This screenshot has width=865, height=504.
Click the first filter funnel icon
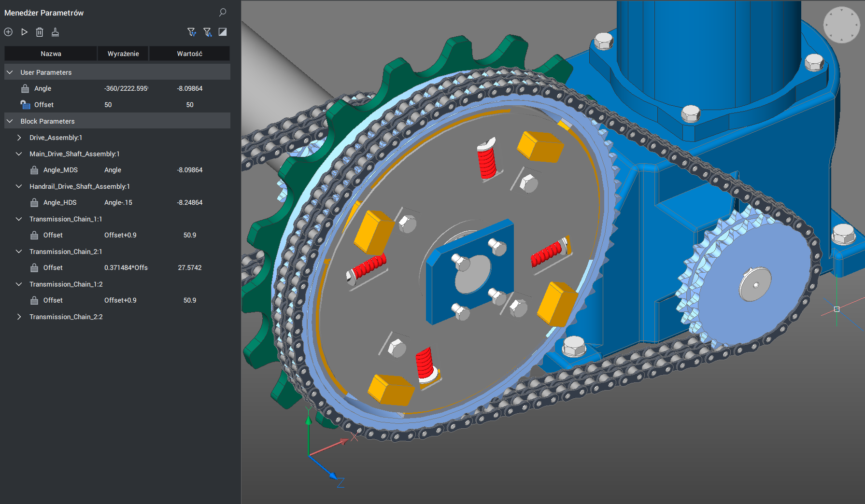[x=191, y=32]
